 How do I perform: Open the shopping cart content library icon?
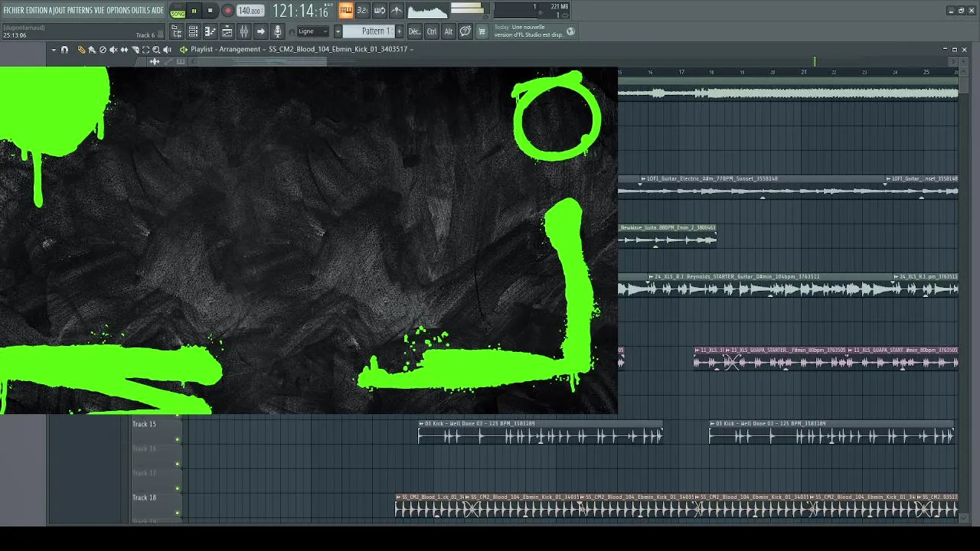(482, 31)
